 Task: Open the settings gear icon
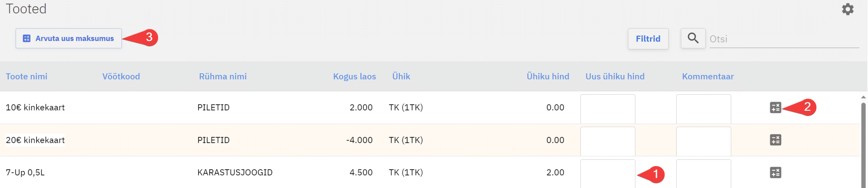(847, 9)
